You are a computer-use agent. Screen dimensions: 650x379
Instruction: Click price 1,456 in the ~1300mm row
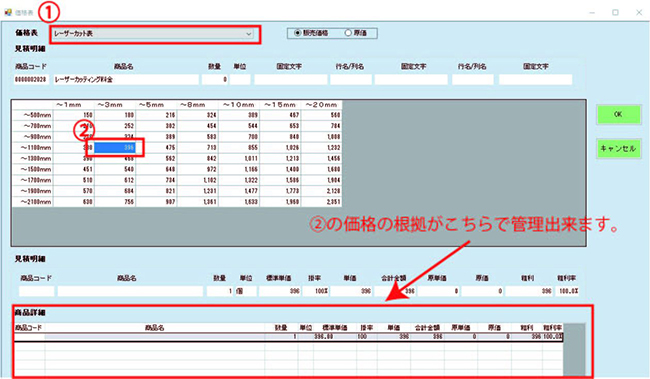click(322, 158)
